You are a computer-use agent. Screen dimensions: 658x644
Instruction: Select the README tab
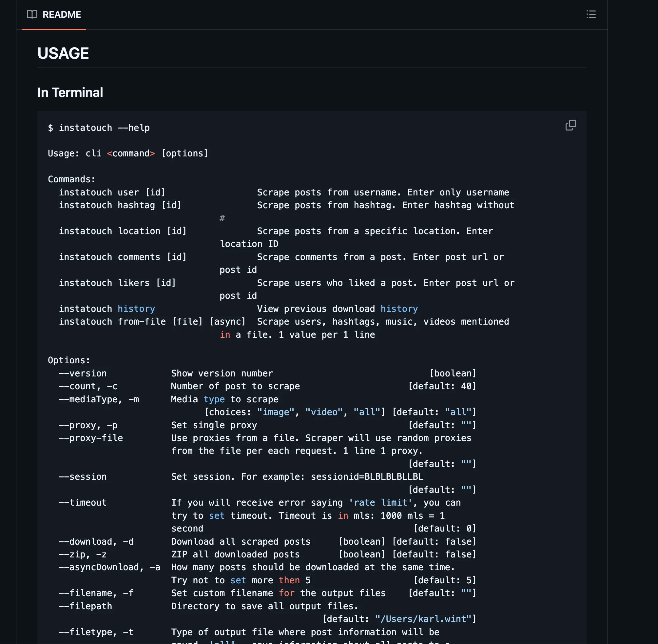coord(54,14)
